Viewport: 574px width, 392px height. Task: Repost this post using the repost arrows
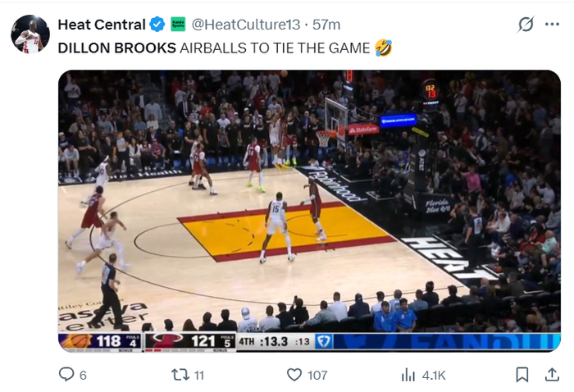[180, 375]
